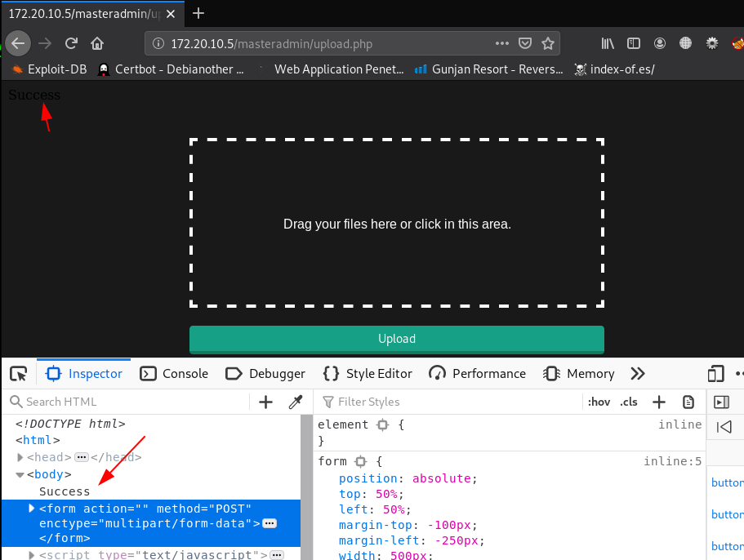Expand the head element node

tap(20, 457)
